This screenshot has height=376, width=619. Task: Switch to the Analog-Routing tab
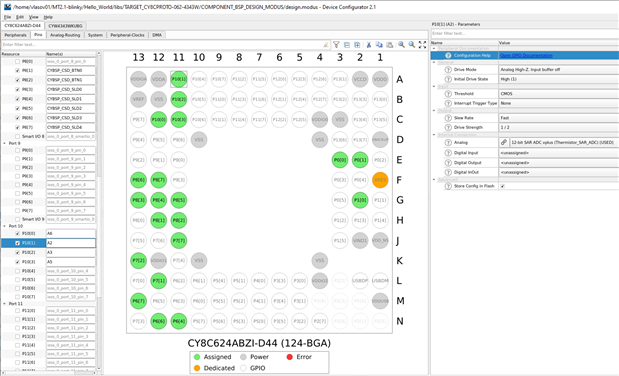[x=65, y=35]
